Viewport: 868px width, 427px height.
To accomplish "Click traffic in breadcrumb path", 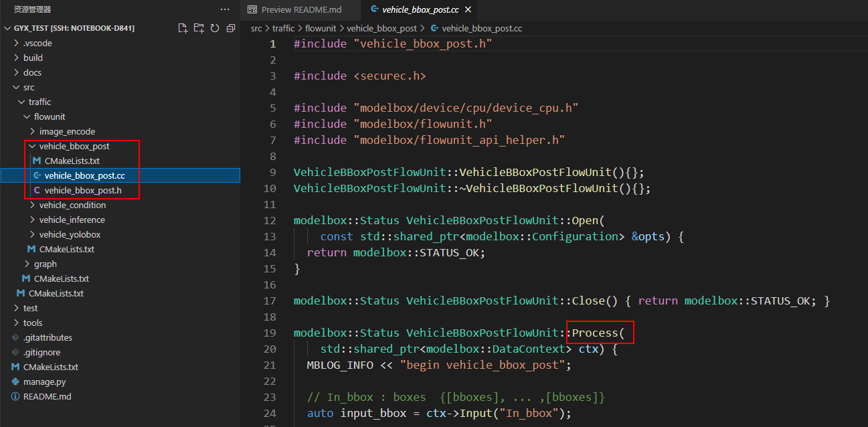I will [283, 29].
